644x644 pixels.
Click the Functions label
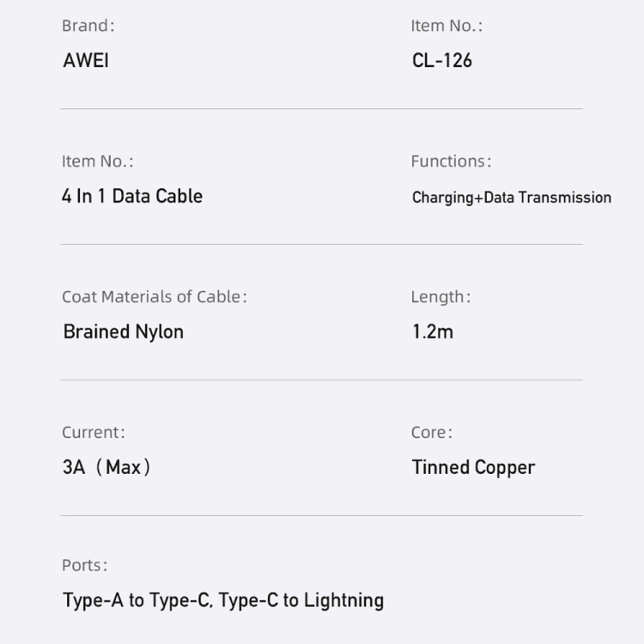tap(451, 161)
